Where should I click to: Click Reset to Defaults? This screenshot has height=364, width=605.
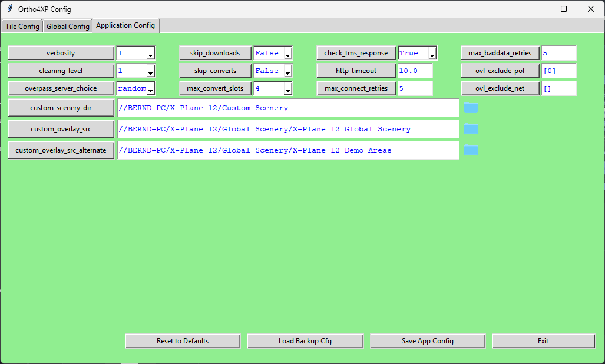coord(183,341)
